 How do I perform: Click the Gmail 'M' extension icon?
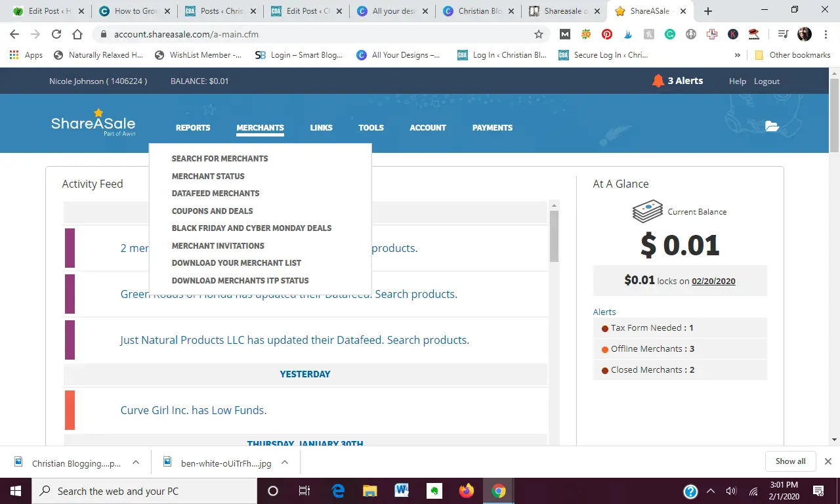pyautogui.click(x=564, y=34)
